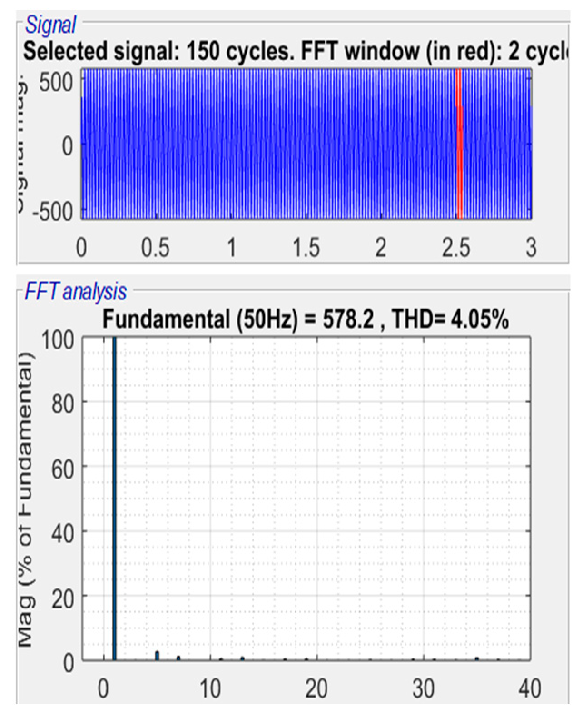Click the red FFT window marker

coord(459,145)
